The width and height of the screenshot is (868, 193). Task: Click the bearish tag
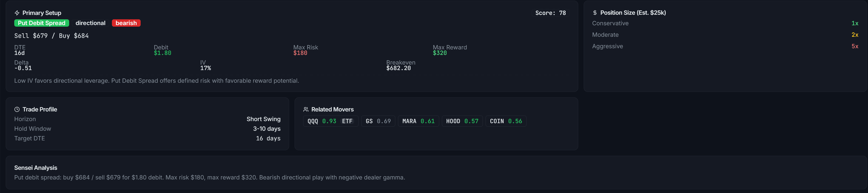(126, 23)
